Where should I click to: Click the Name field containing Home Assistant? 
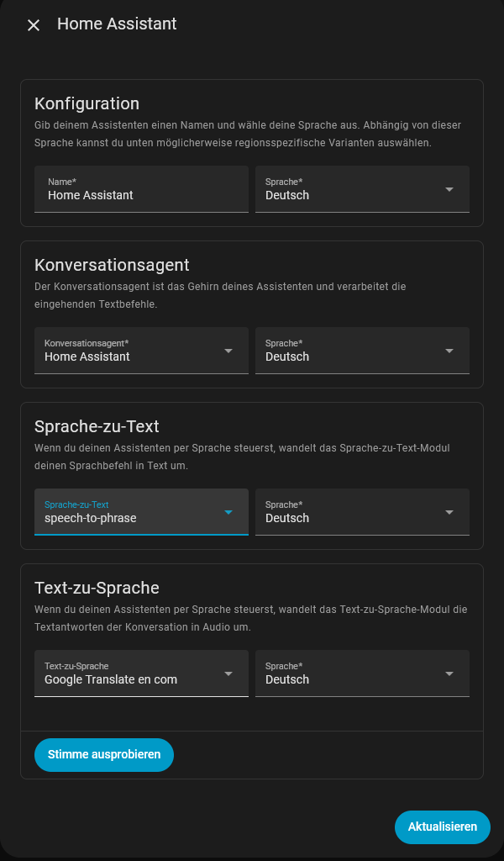141,189
